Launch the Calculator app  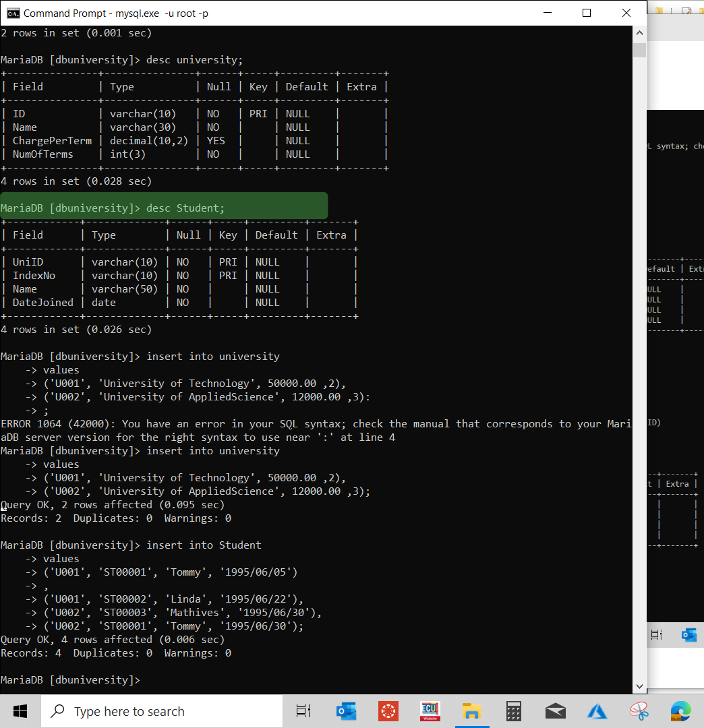click(513, 711)
